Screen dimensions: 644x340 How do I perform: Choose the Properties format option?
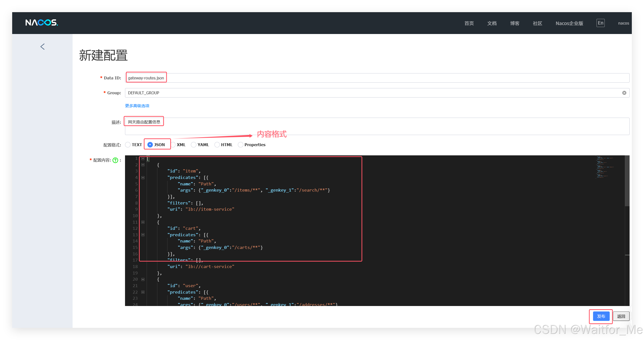point(241,145)
